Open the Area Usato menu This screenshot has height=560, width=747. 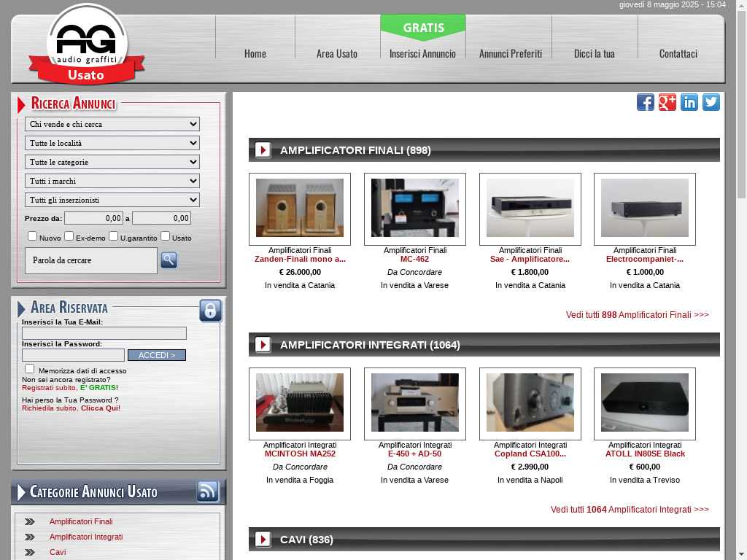point(337,54)
